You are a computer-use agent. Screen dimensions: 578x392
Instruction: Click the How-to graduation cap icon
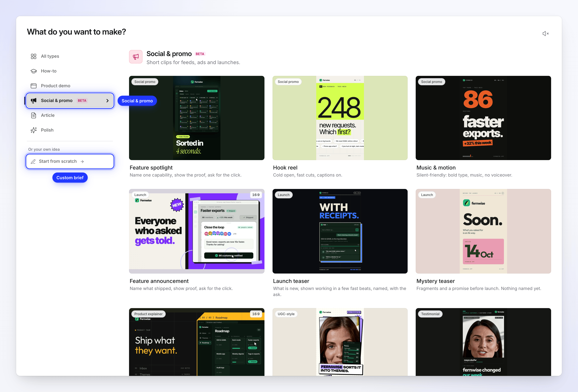[x=34, y=71]
